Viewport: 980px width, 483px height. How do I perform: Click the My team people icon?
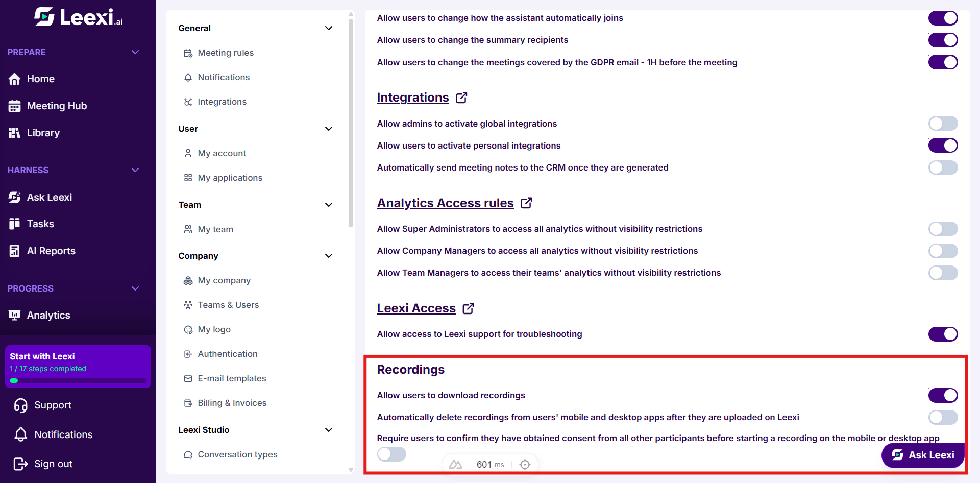(188, 229)
